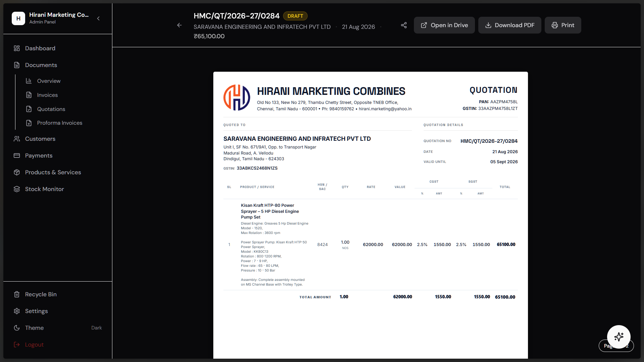Image resolution: width=644 pixels, height=362 pixels.
Task: Open the AI sparkle assistant button
Action: pos(619,337)
